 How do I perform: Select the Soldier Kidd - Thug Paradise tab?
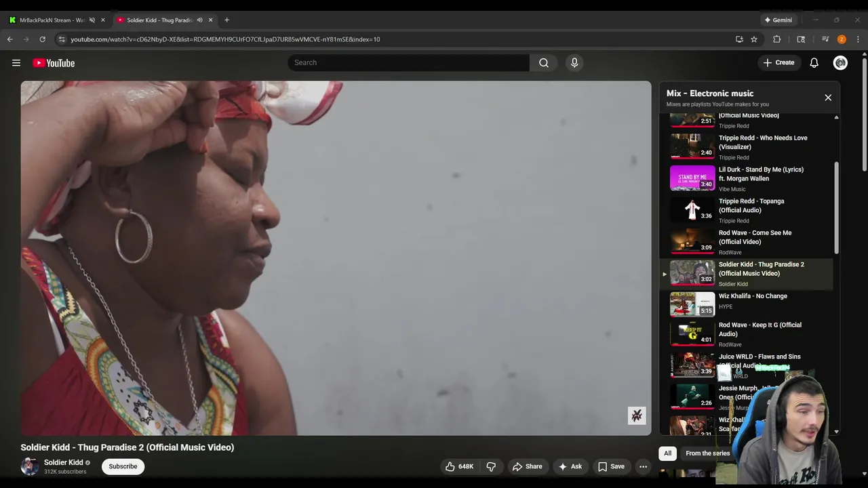click(x=160, y=20)
